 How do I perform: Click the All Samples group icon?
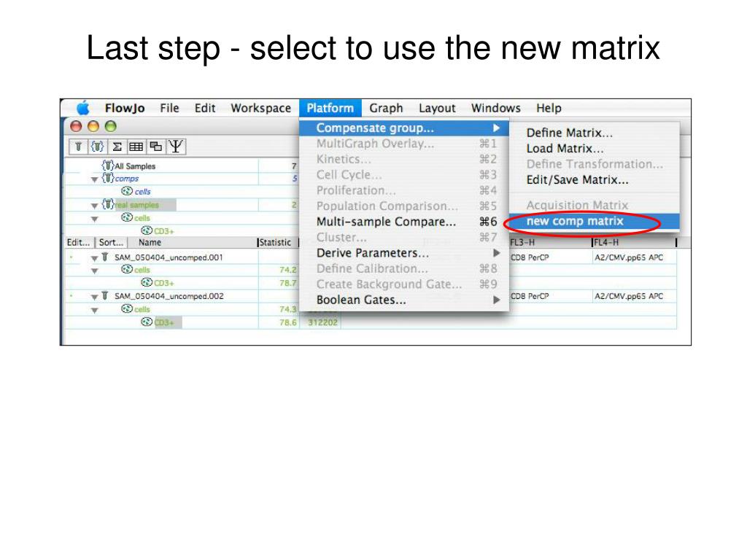coord(108,166)
